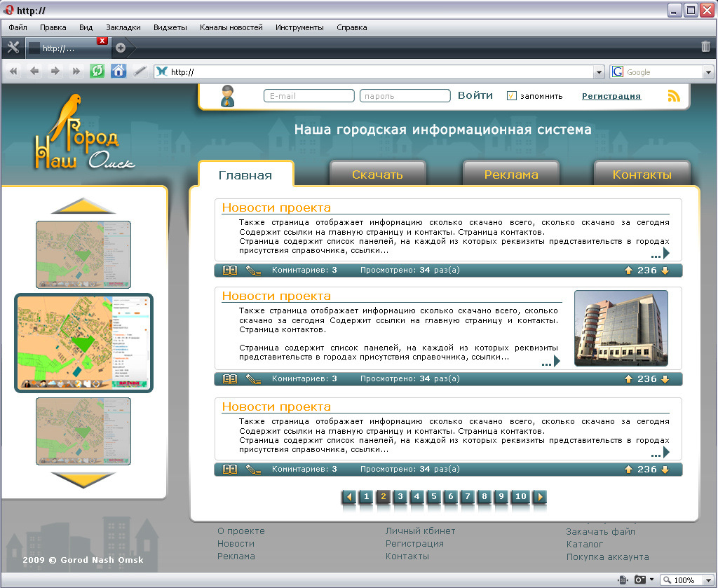Switch to the Реклама tab
718x588 pixels.
[511, 174]
